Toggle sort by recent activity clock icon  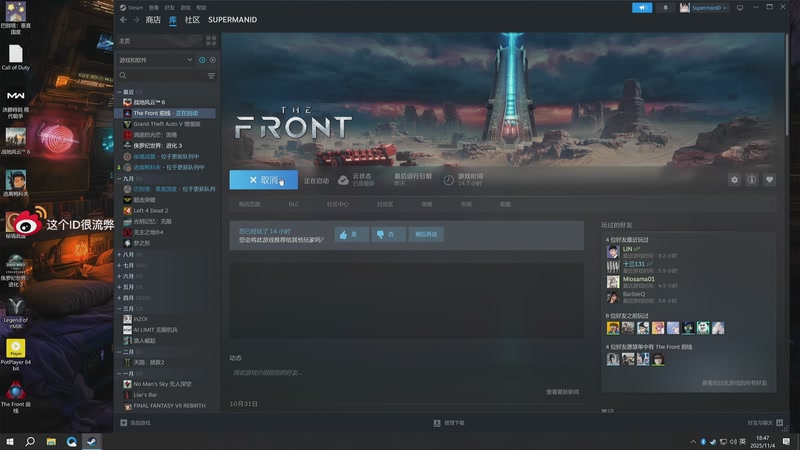point(202,60)
